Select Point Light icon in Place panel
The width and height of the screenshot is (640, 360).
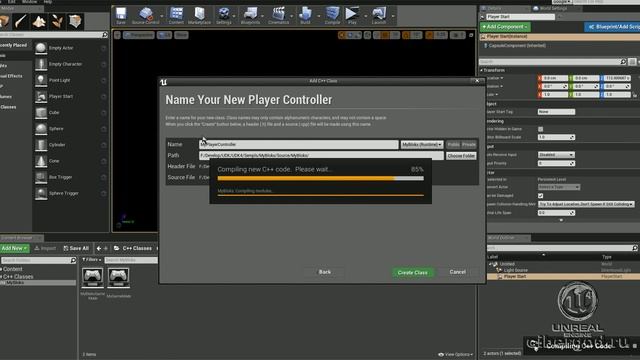41,80
